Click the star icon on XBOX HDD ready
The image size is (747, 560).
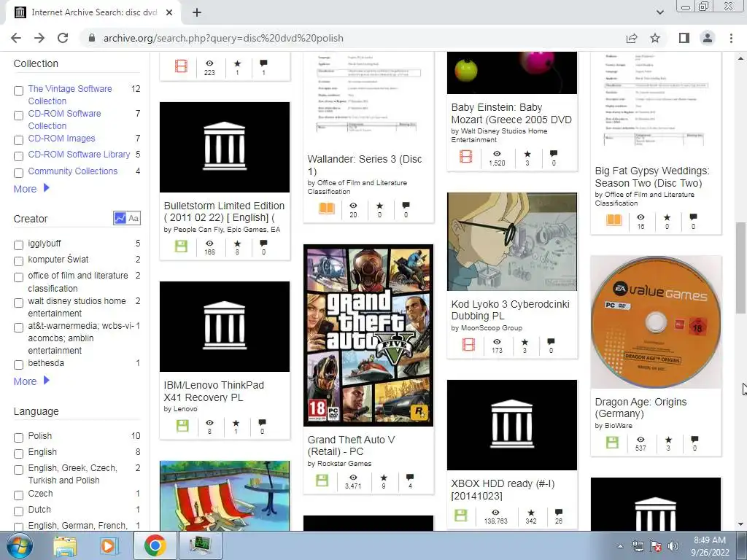531,513
